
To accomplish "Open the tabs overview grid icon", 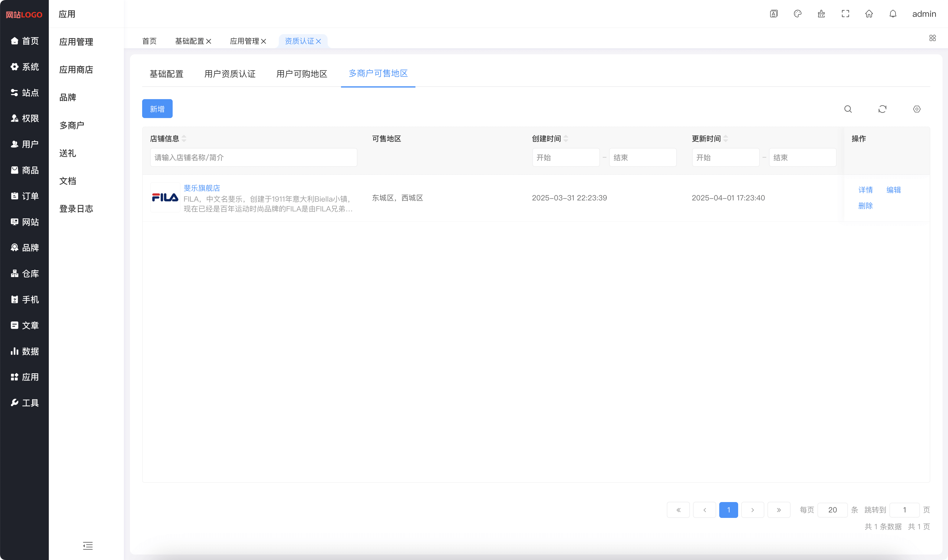I will click(x=932, y=38).
